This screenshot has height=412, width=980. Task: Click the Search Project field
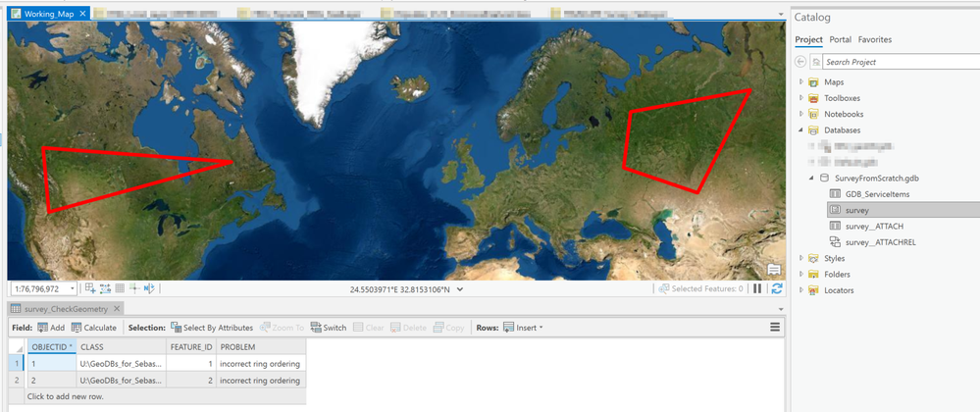[x=902, y=62]
